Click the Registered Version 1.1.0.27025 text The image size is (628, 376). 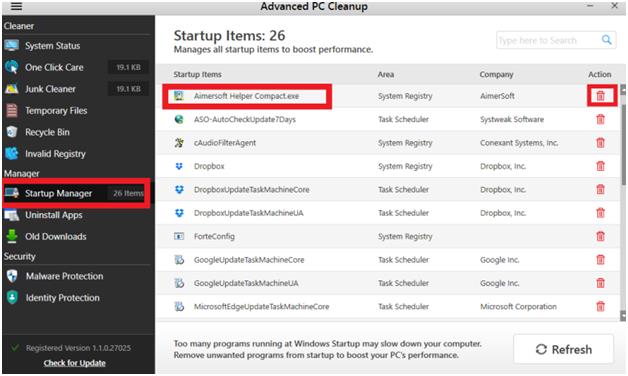tap(78, 348)
